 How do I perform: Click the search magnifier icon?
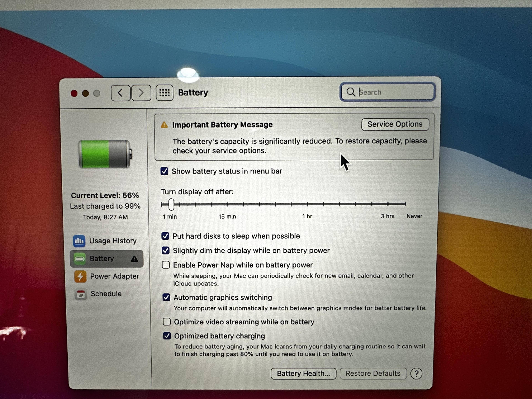pos(351,92)
